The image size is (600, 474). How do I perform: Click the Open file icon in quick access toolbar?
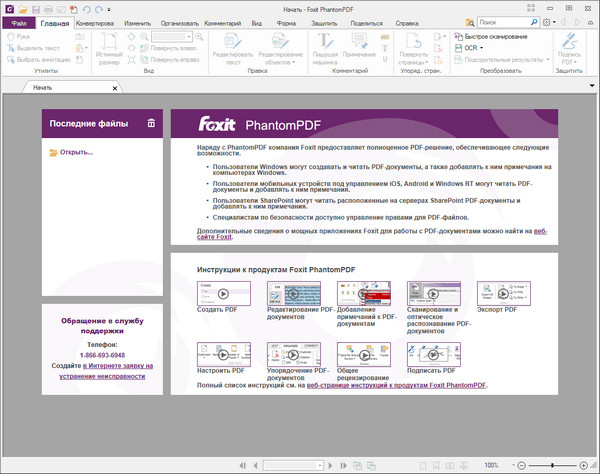pos(22,8)
